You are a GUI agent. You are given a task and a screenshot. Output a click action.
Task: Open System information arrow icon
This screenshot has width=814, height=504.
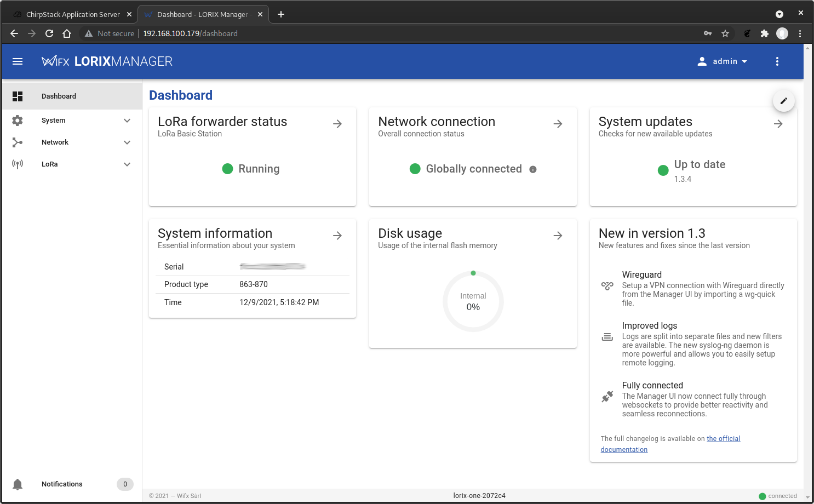(337, 236)
